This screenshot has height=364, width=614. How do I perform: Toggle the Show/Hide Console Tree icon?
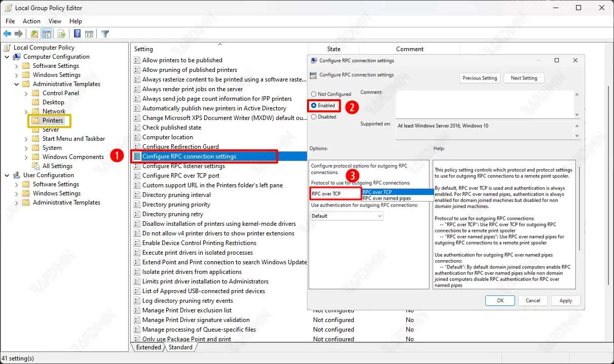[46, 34]
